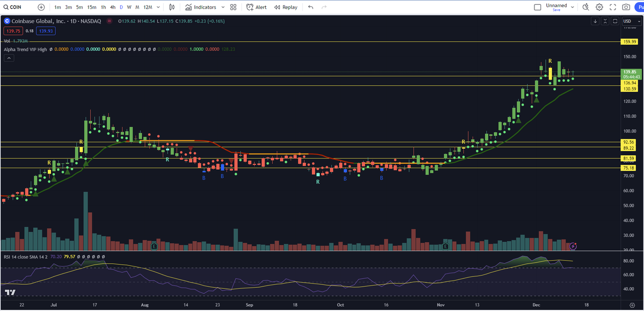Switch to the 1m timeframe
Image resolution: width=644 pixels, height=311 pixels.
(x=57, y=8)
